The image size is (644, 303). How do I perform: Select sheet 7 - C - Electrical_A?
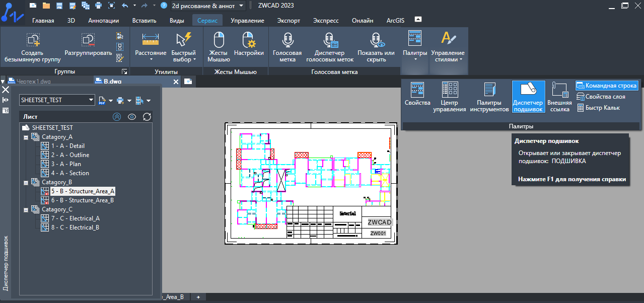75,218
